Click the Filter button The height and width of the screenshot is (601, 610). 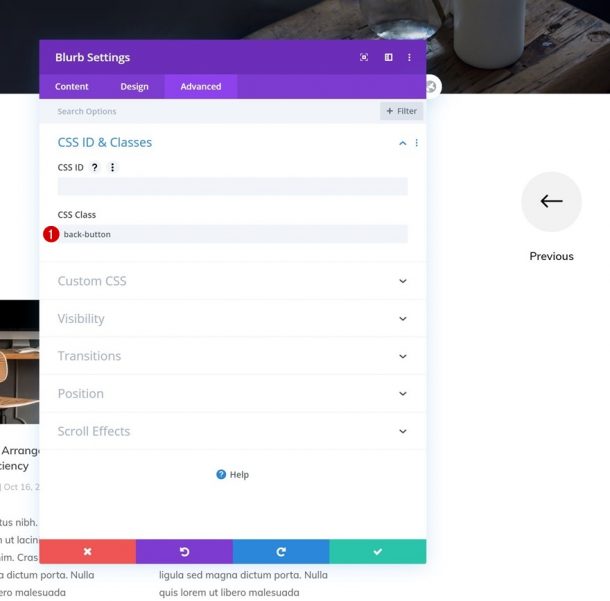[401, 111]
